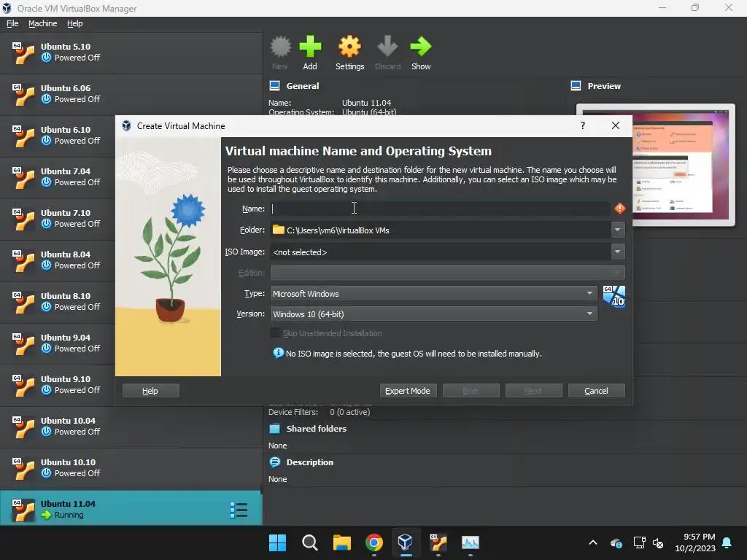This screenshot has width=747, height=560.
Task: Click the disabled Next button
Action: point(533,391)
